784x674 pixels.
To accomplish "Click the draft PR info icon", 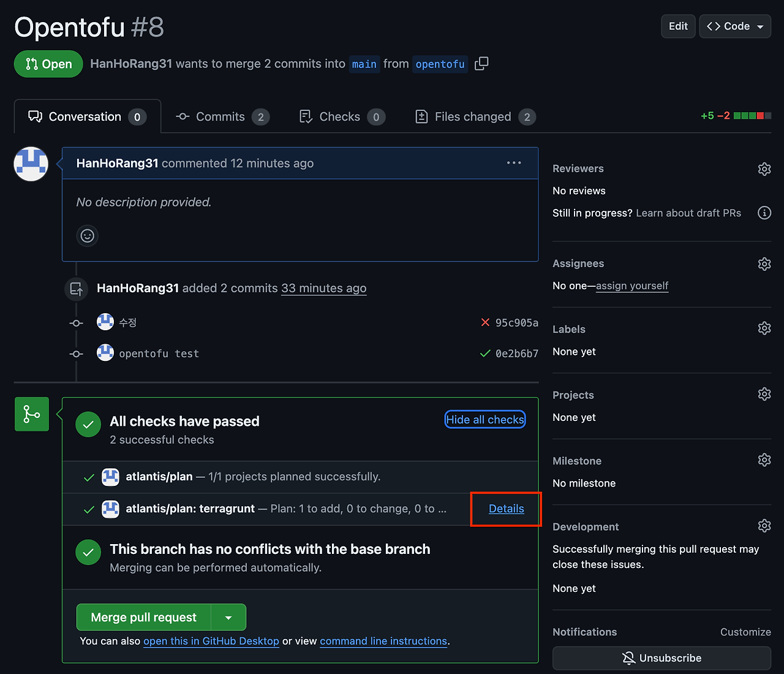I will point(764,213).
